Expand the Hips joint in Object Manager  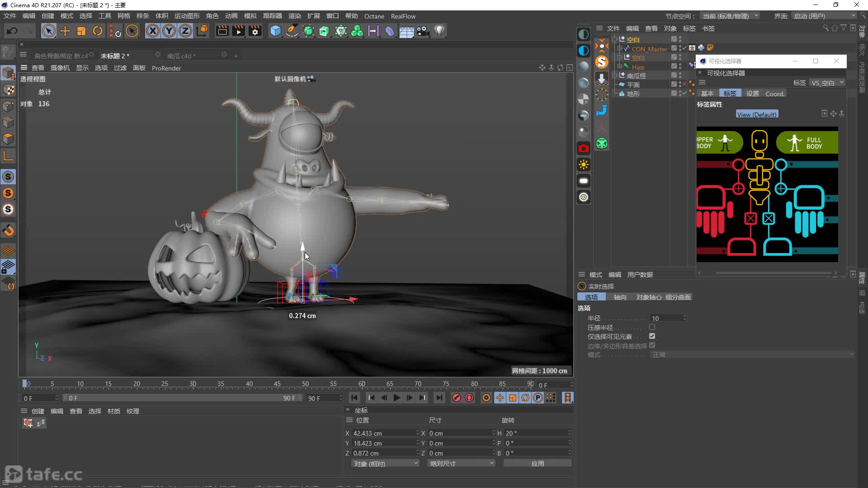(x=620, y=66)
